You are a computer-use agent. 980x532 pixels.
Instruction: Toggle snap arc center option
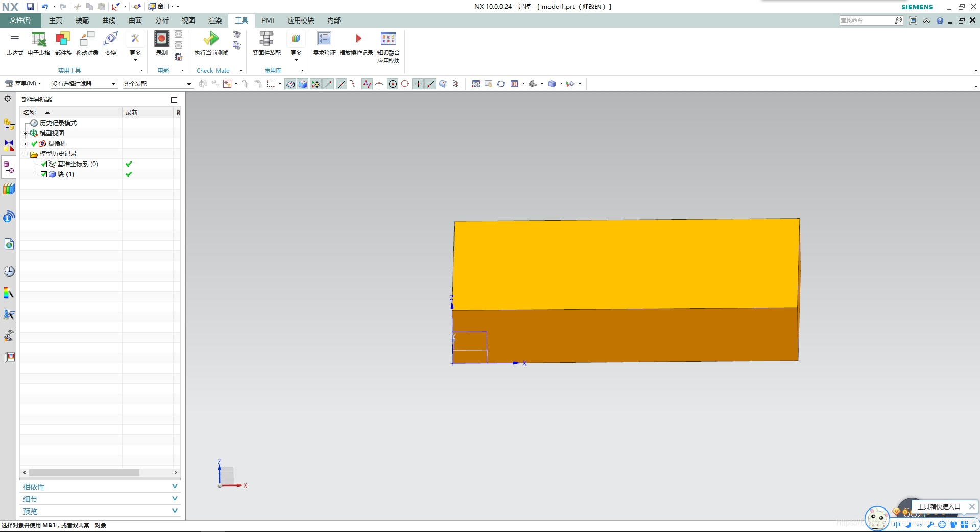(392, 84)
